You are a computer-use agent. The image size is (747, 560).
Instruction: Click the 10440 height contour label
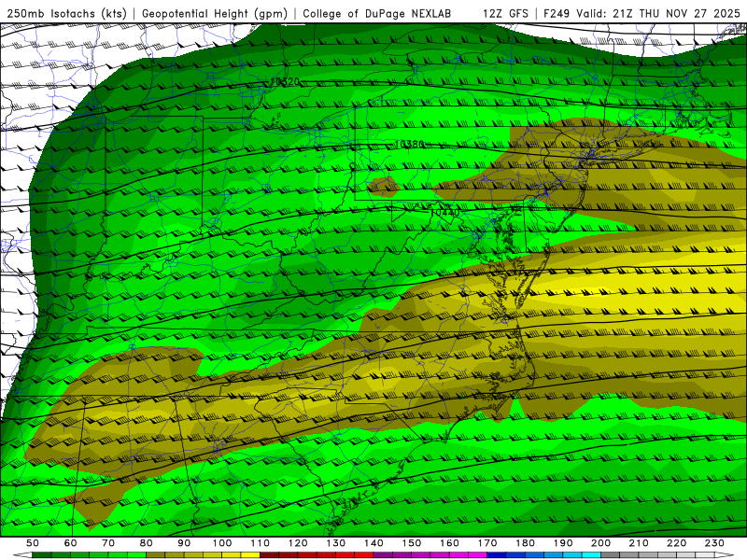pos(445,213)
